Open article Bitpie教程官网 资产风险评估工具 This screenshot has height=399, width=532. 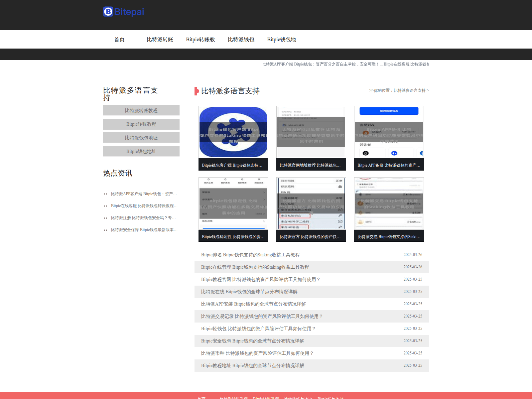coord(261,279)
